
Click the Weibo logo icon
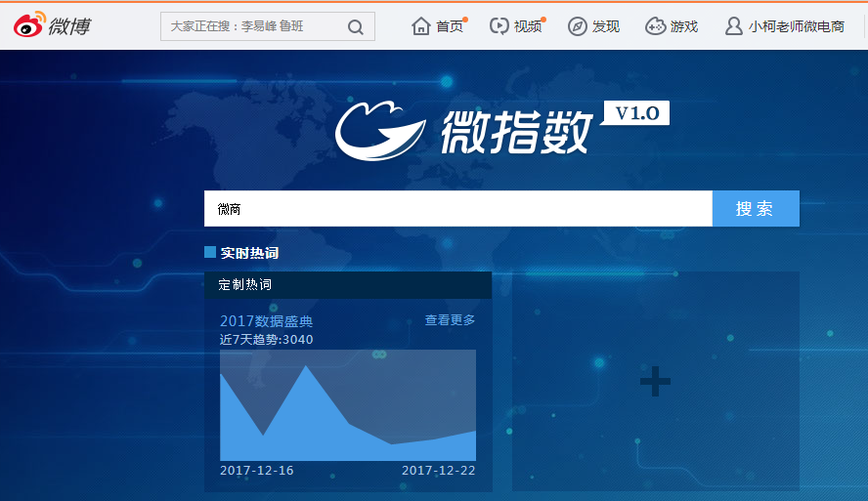(29, 25)
